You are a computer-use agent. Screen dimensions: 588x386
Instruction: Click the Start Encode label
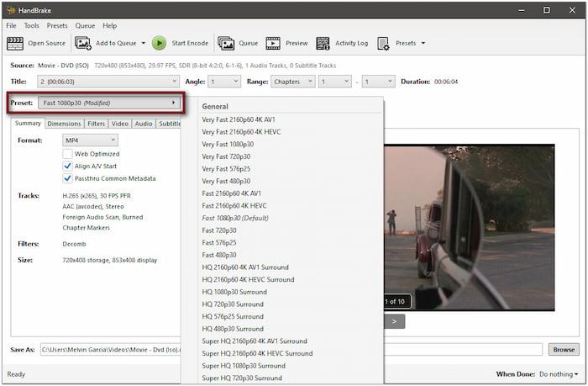pos(190,43)
